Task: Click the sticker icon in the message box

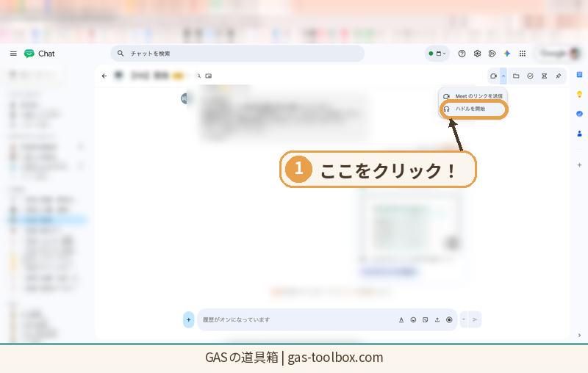Action: pyautogui.click(x=426, y=320)
